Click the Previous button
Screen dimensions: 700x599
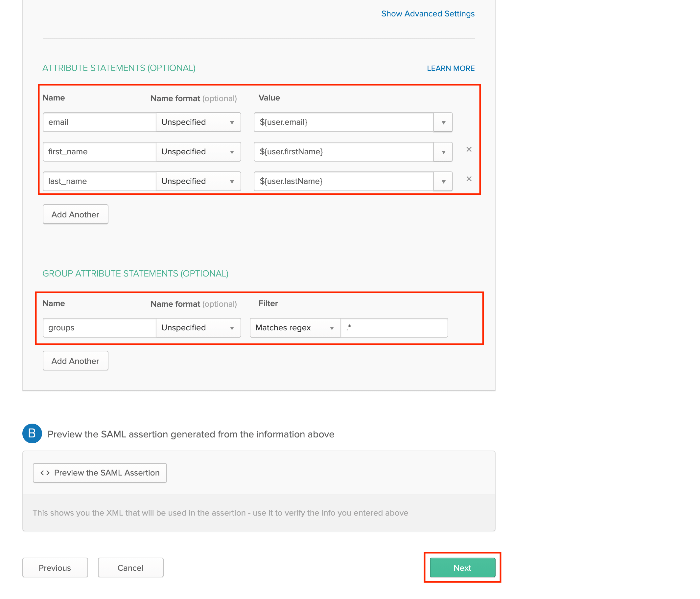tap(55, 567)
